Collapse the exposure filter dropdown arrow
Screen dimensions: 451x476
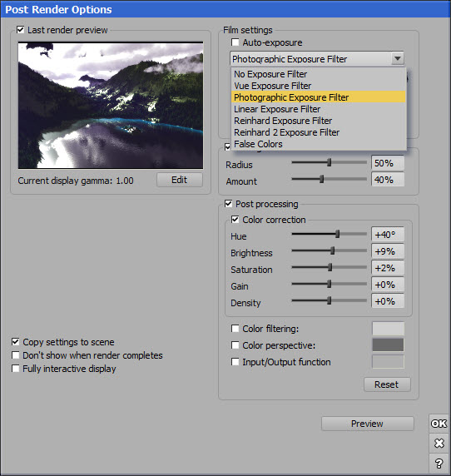(x=398, y=58)
